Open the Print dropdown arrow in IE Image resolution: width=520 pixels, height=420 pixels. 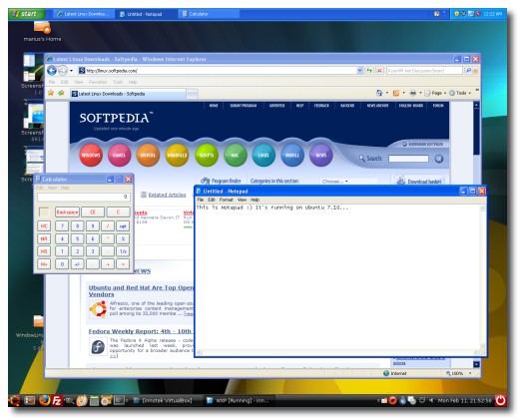coord(420,93)
